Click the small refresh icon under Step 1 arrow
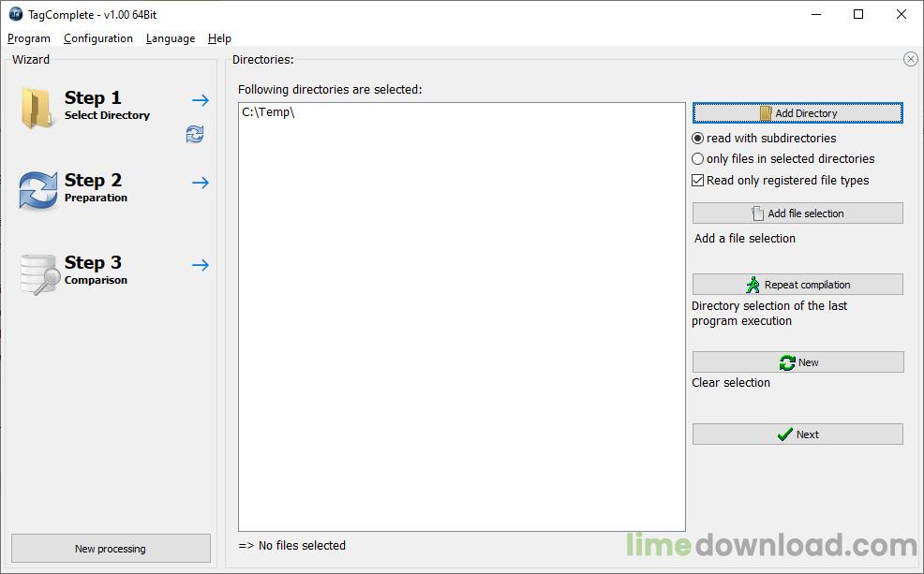924x574 pixels. (x=195, y=134)
